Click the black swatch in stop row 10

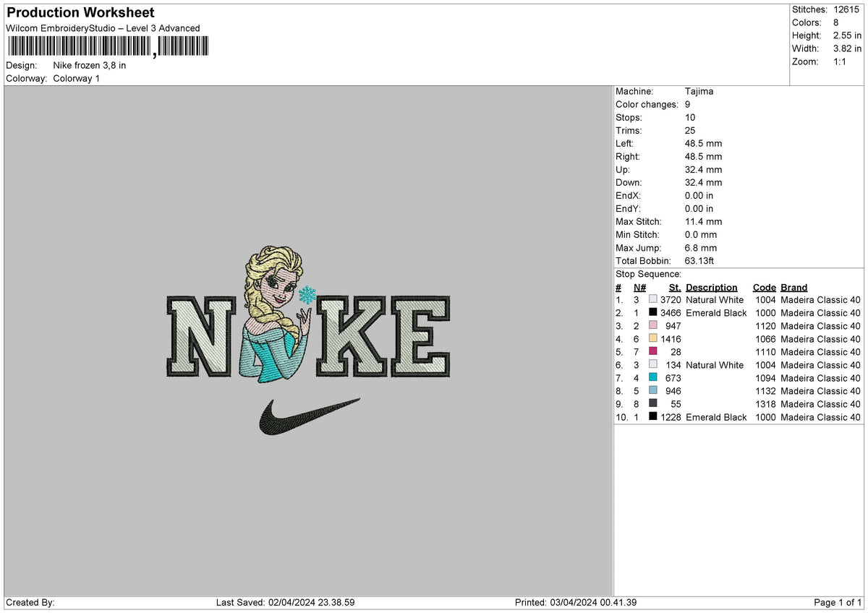point(653,416)
